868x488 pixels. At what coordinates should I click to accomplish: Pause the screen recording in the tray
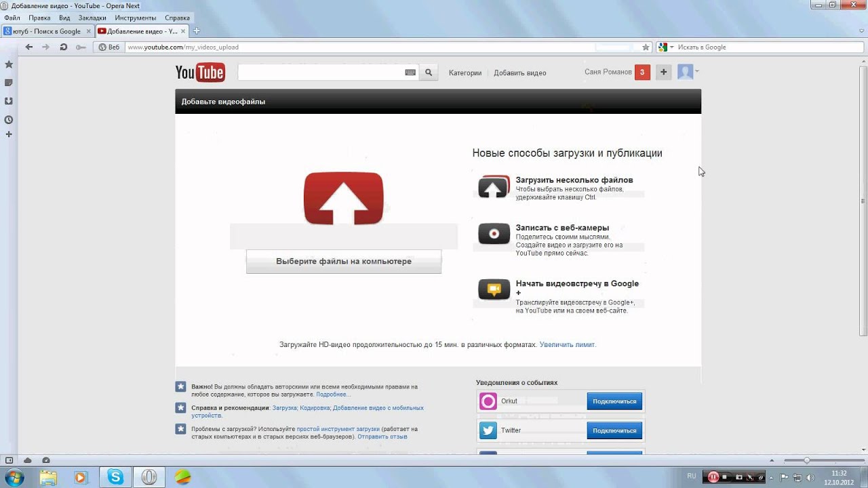click(x=713, y=477)
